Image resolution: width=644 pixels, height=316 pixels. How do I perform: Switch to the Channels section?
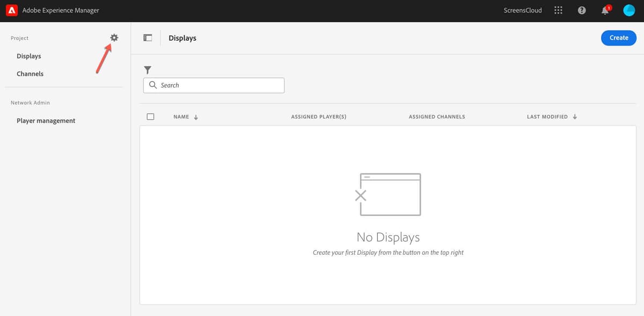pyautogui.click(x=30, y=74)
